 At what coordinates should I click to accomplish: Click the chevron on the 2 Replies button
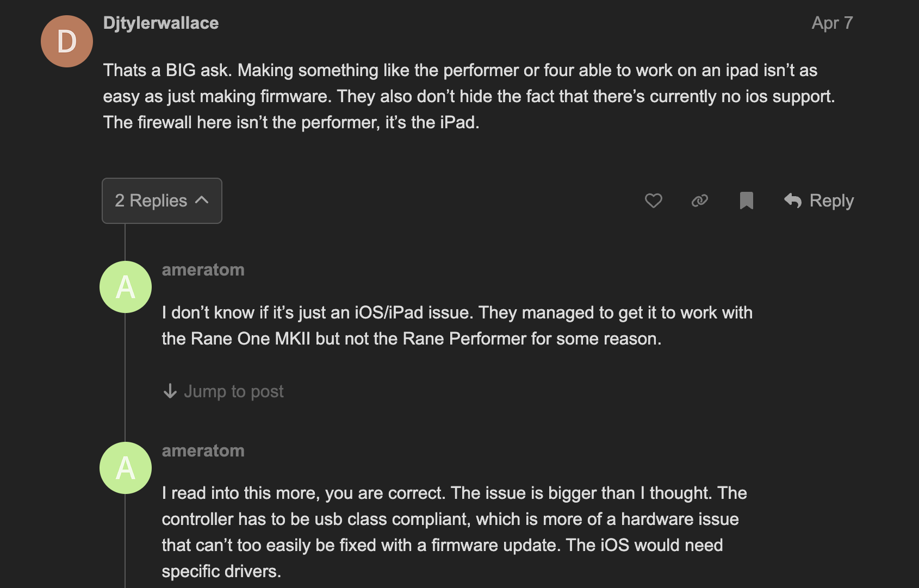tap(202, 200)
